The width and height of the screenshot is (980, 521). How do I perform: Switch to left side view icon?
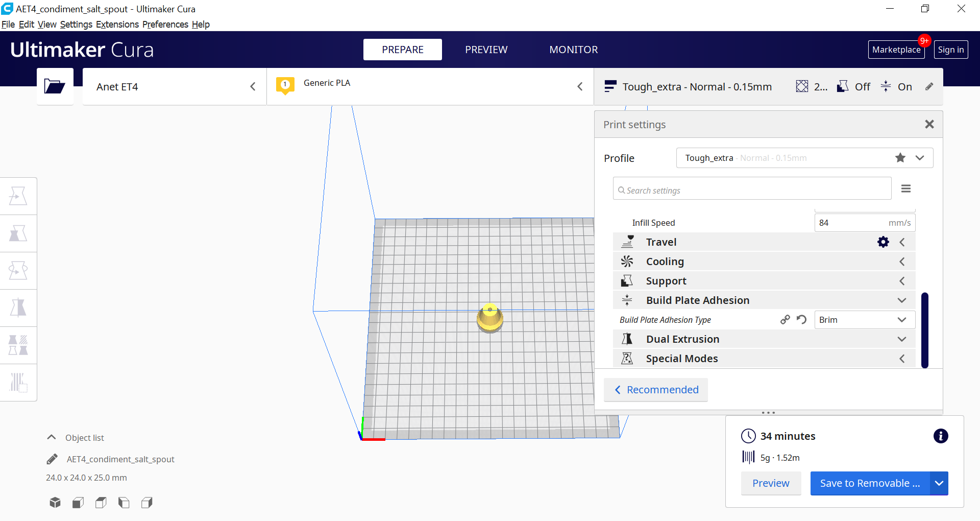coord(124,503)
